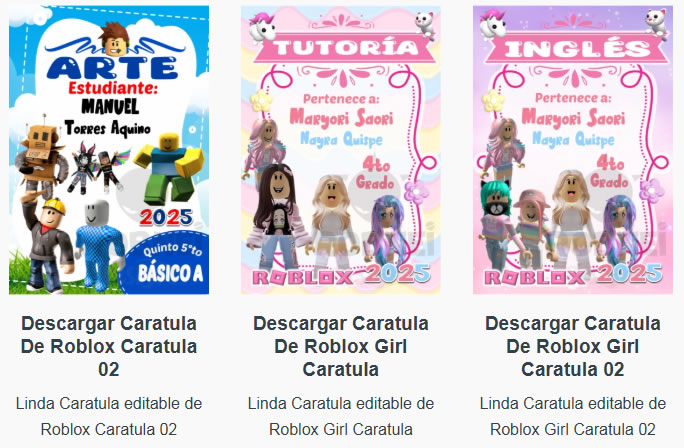Click 'Descargar Caratula De Roblox Girl Caratula' title
The image size is (684, 448).
tap(341, 346)
